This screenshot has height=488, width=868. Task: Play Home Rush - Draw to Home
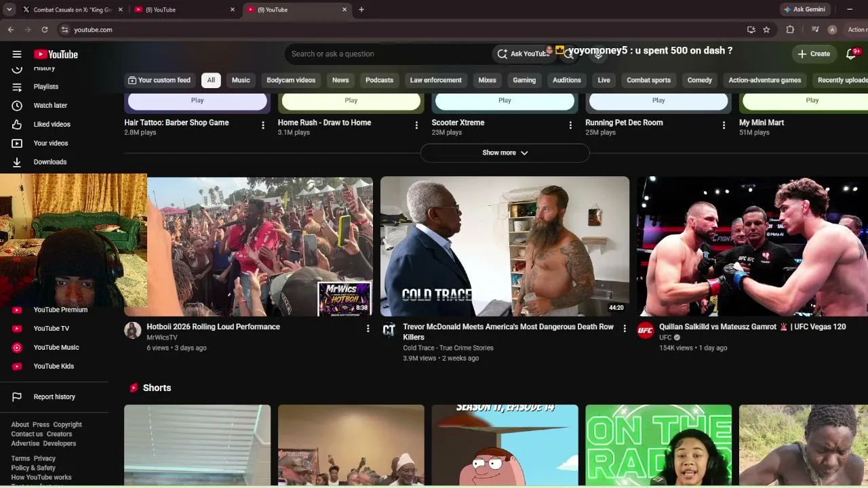(x=351, y=100)
